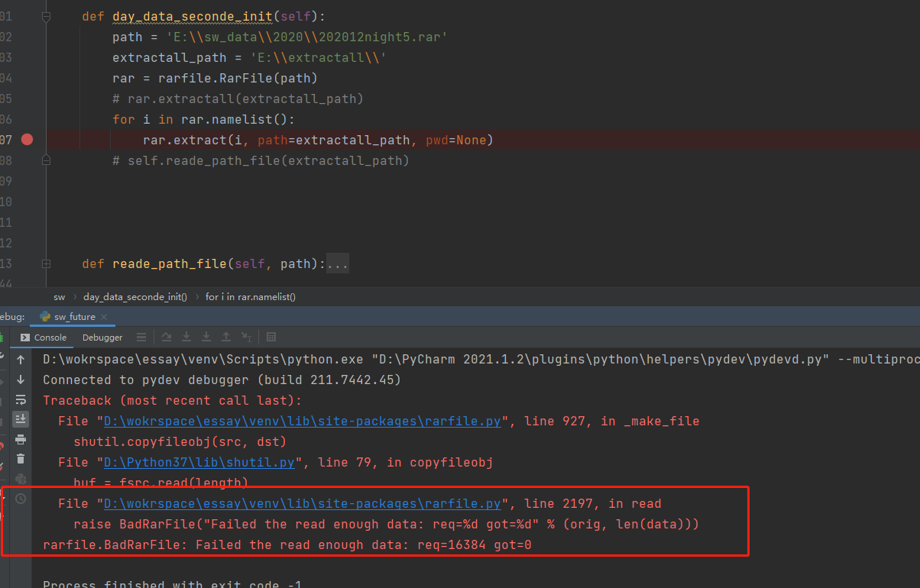The height and width of the screenshot is (588, 920).
Task: Open the Evaluate Expression calculator icon
Action: point(272,337)
